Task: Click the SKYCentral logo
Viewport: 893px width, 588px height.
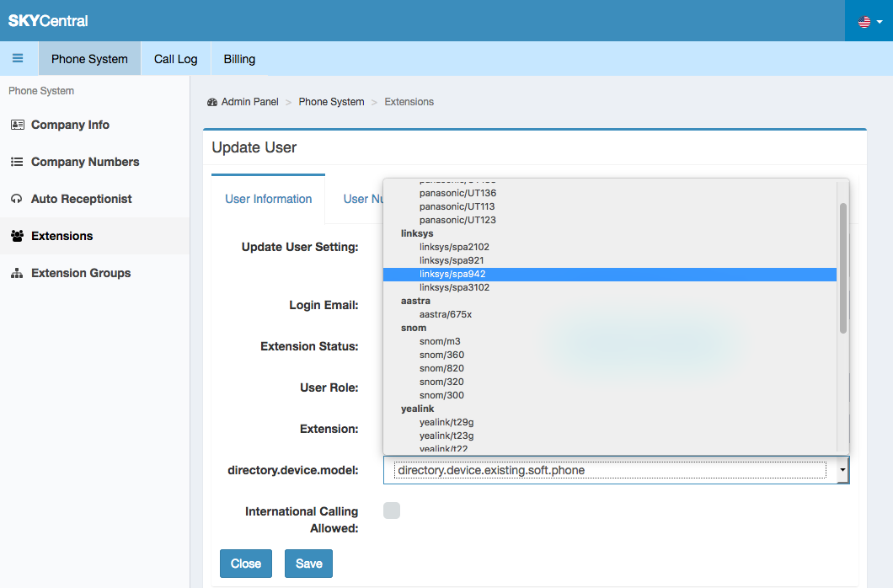Action: (48, 21)
